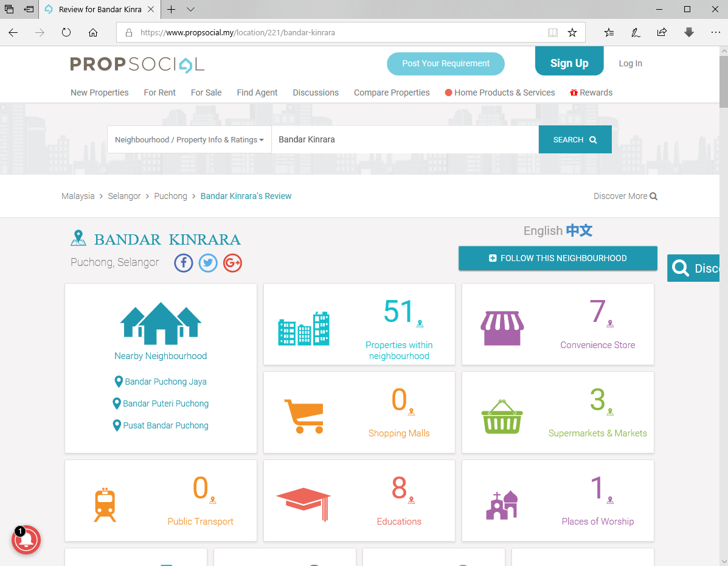
Task: Open the Discover side tab
Action: [693, 268]
